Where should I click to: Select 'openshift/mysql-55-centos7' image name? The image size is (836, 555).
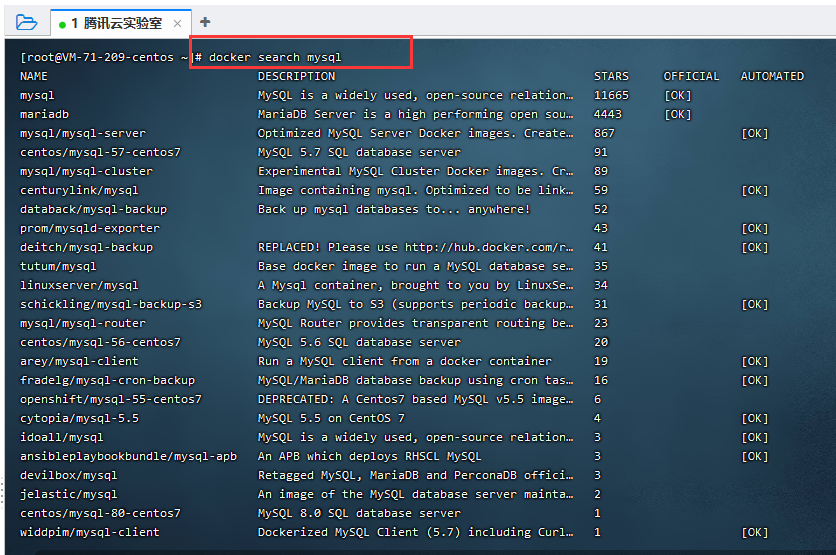click(111, 399)
